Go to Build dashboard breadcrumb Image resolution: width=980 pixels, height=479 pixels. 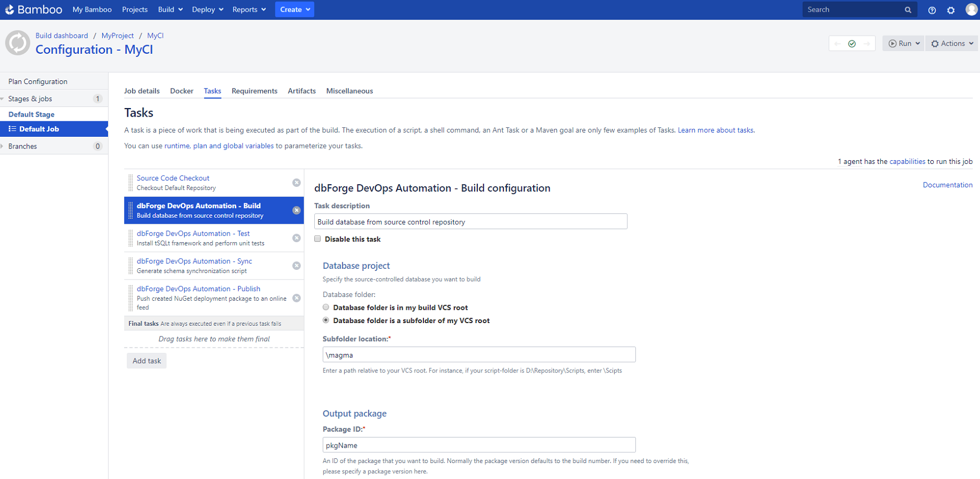(62, 36)
